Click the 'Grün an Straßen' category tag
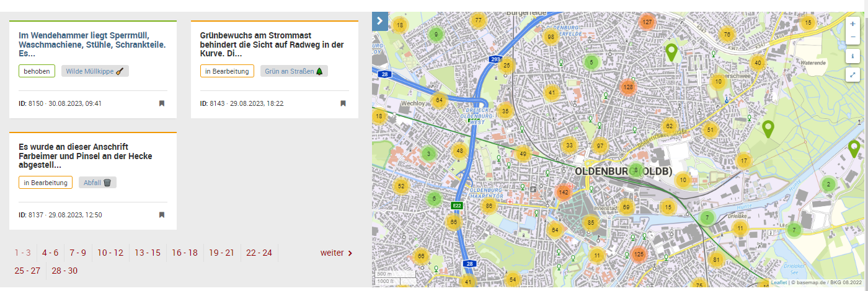The height and width of the screenshot is (291, 868). [294, 71]
